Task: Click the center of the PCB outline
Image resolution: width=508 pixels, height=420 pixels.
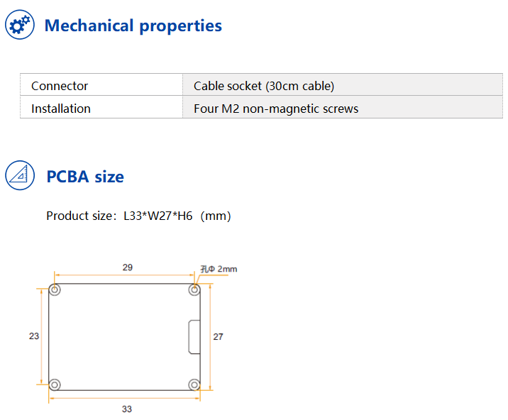Action: coord(124,337)
